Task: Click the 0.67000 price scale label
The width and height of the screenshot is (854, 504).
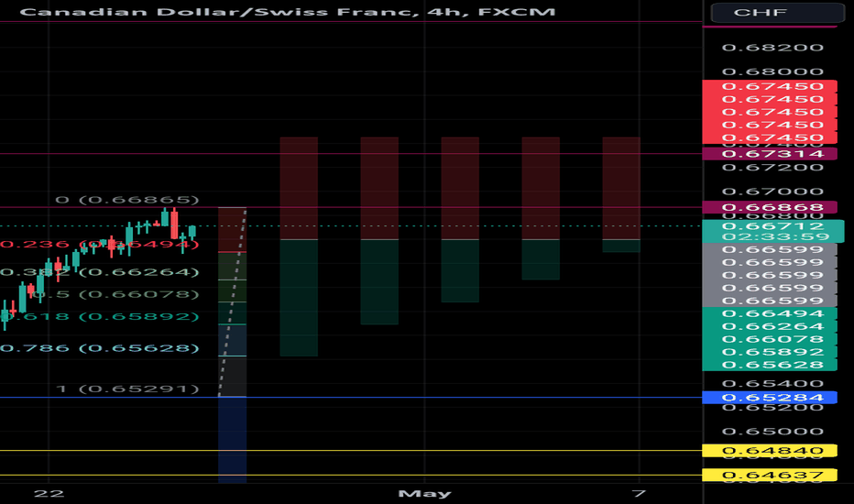Action: pyautogui.click(x=772, y=192)
